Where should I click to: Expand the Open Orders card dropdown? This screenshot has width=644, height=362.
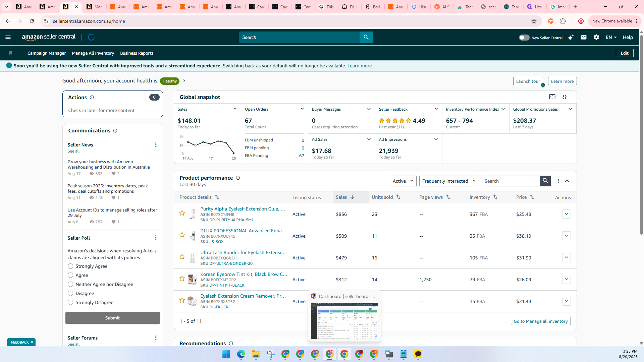[302, 109]
